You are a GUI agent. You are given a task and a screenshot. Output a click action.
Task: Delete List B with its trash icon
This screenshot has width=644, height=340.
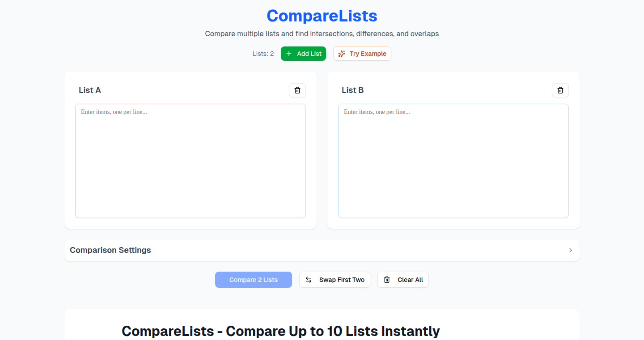coord(560,90)
